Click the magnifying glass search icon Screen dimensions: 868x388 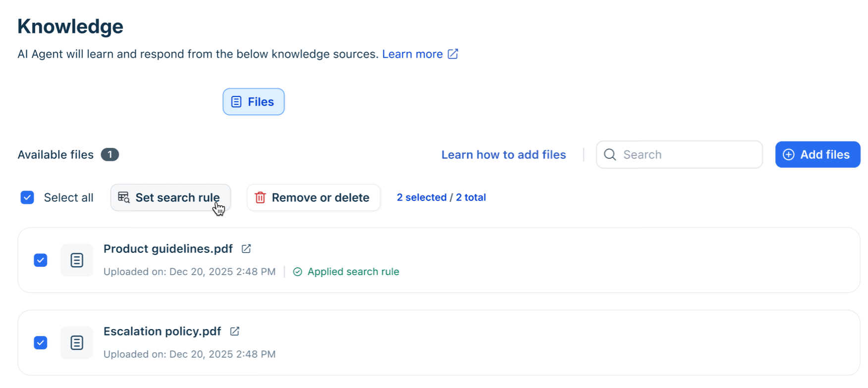[610, 155]
